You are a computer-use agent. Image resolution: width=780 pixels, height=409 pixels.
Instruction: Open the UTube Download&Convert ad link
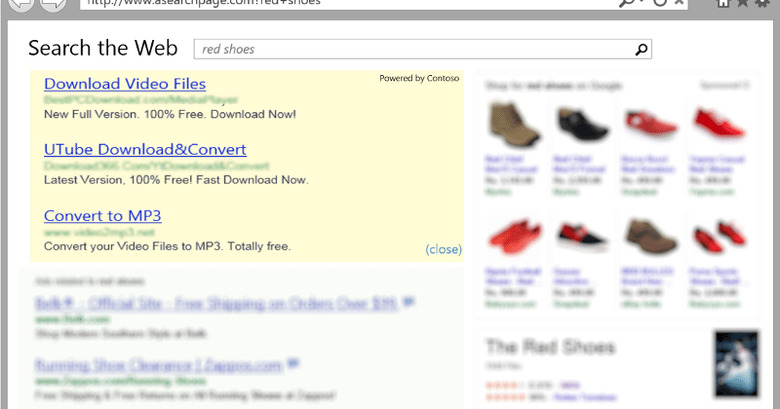pyautogui.click(x=144, y=150)
